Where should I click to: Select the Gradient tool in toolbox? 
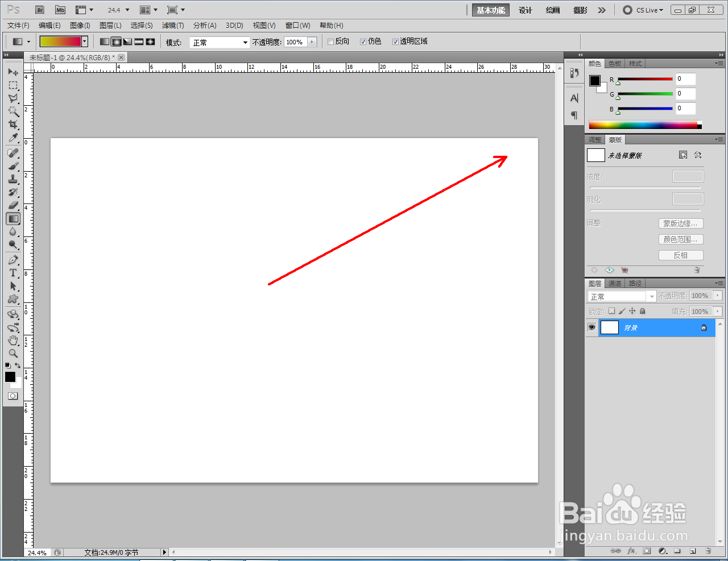[x=13, y=218]
